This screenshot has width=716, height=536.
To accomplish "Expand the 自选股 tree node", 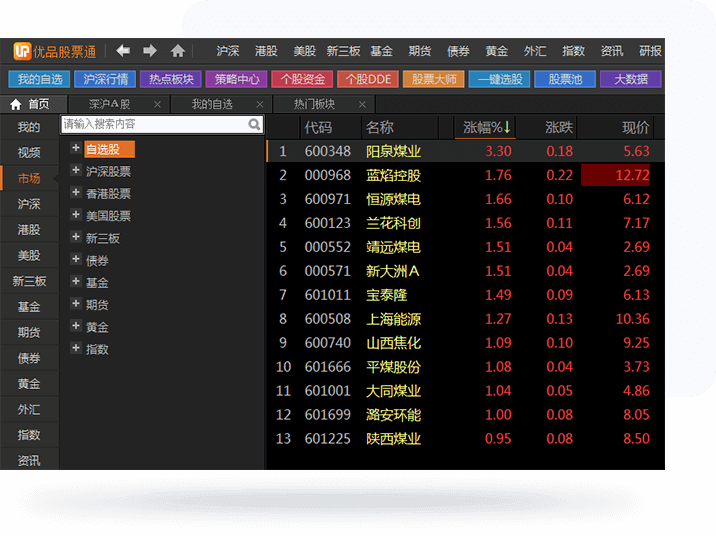I will 76,148.
